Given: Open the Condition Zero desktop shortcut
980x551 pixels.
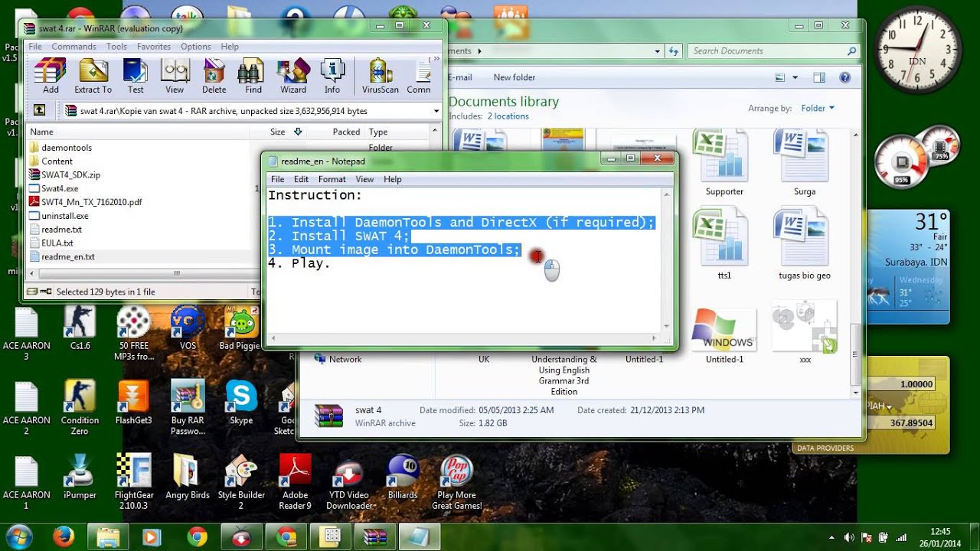Looking at the screenshot, I should tap(80, 407).
